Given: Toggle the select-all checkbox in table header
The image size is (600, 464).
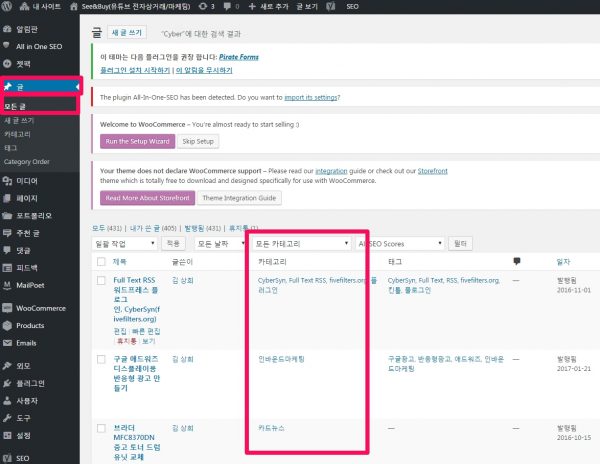Looking at the screenshot, I should (x=101, y=262).
